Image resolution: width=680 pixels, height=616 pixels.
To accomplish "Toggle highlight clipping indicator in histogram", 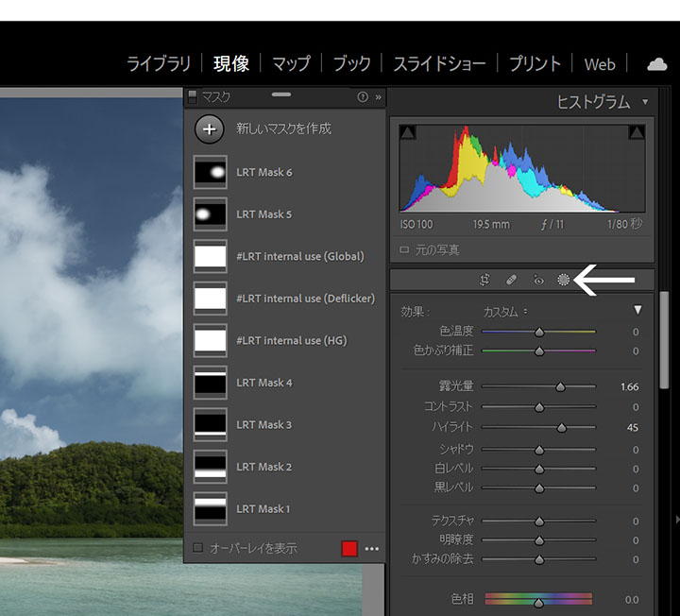I will (x=637, y=132).
